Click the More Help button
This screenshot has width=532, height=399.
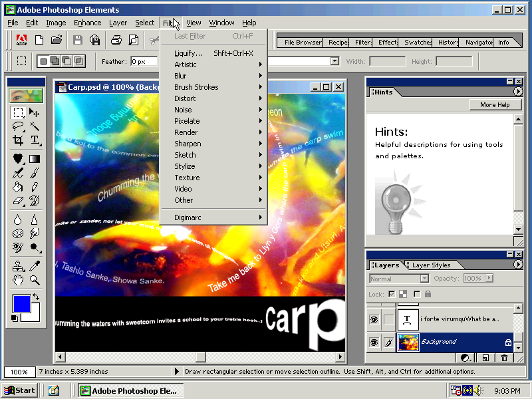(x=495, y=105)
